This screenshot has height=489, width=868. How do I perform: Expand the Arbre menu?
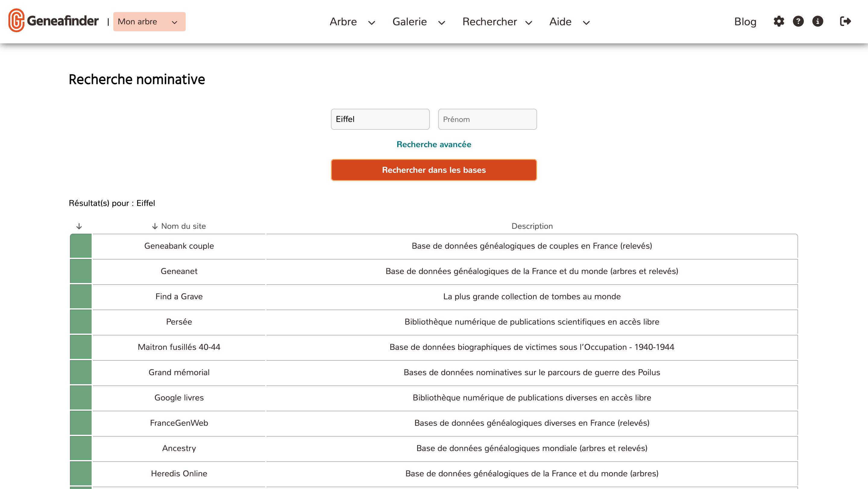coord(352,22)
